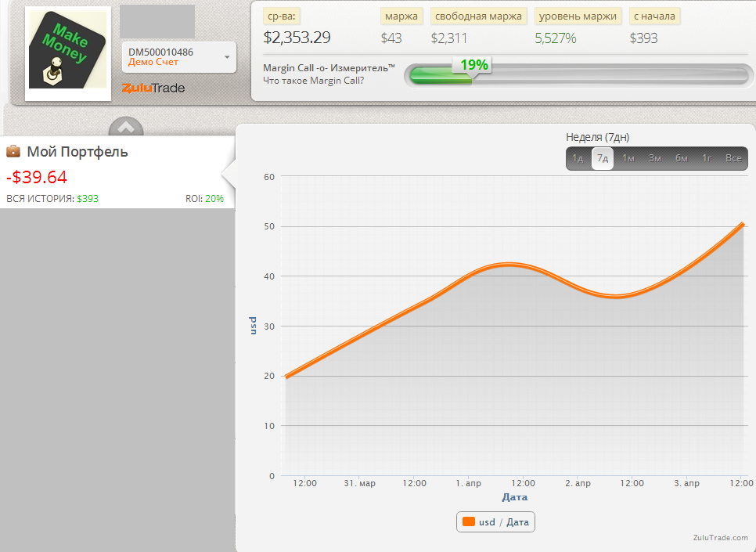The width and height of the screenshot is (756, 552).
Task: Click the ср-ва: label
Action: (282, 16)
